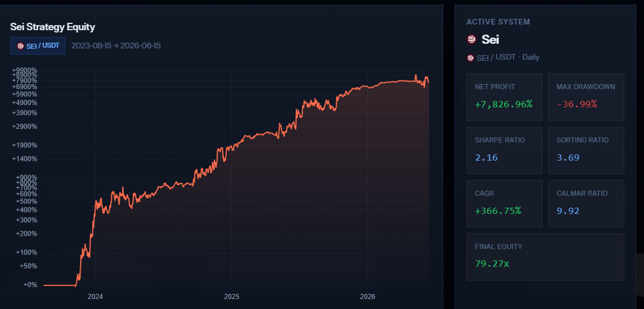
Task: Click the +1900% y-axis label
Action: coord(25,145)
